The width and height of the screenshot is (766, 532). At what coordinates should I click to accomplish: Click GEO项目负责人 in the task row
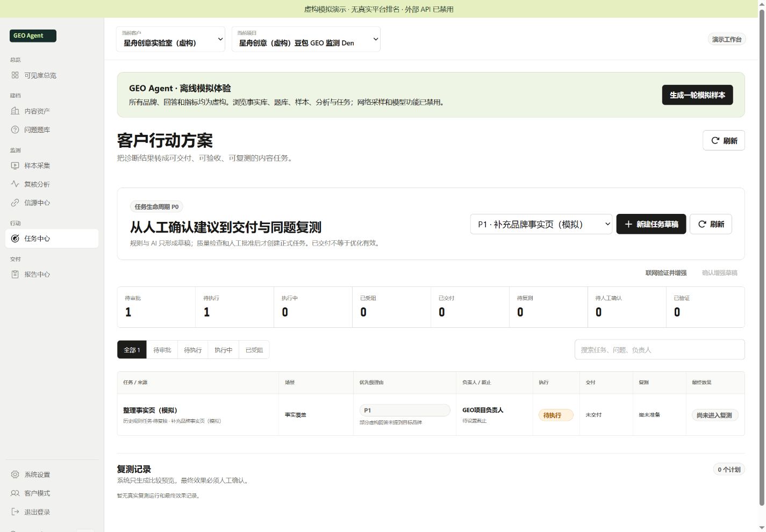[483, 410]
